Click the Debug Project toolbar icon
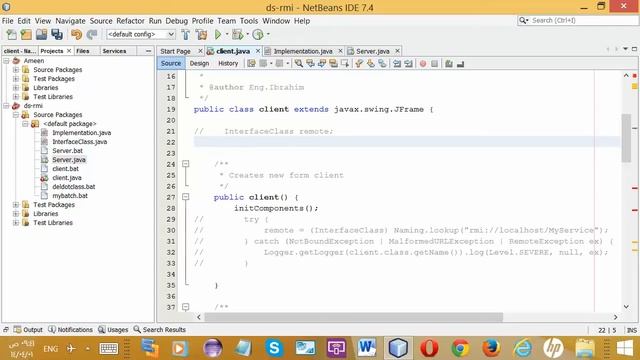 237,35
